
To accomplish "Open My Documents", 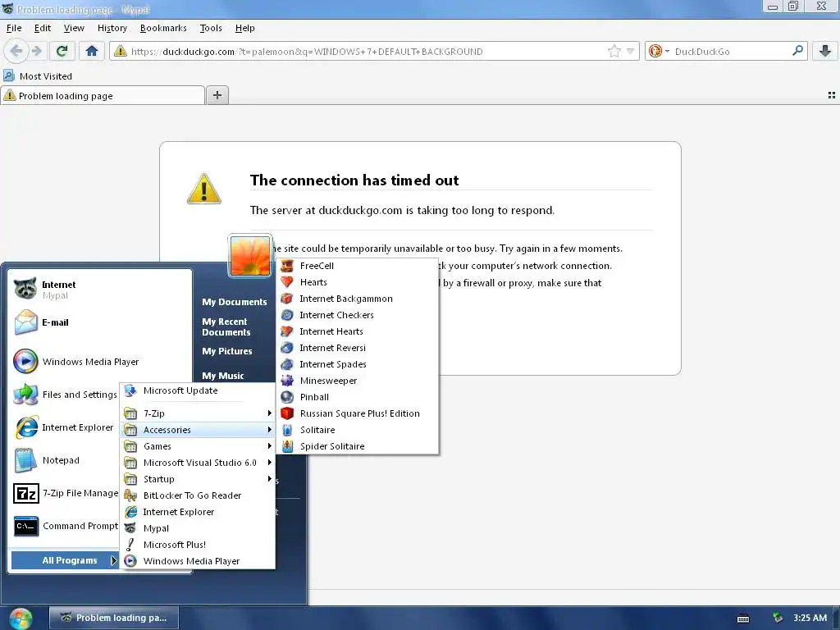I will (x=234, y=302).
